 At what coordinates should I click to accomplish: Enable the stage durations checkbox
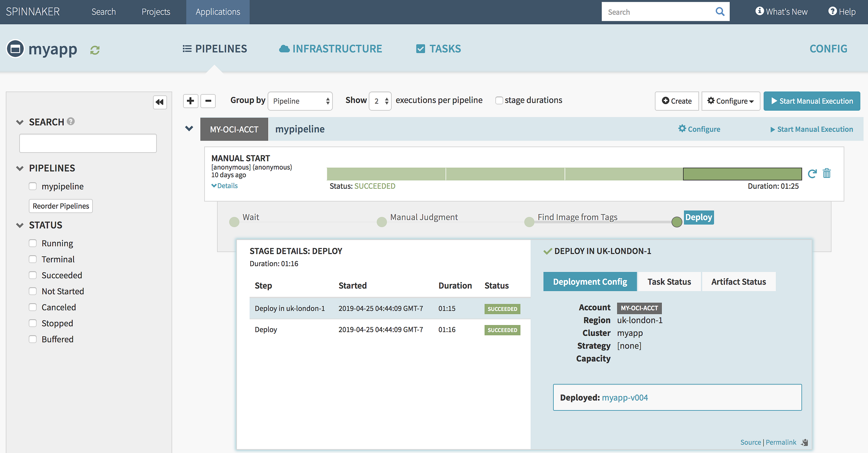pos(499,101)
